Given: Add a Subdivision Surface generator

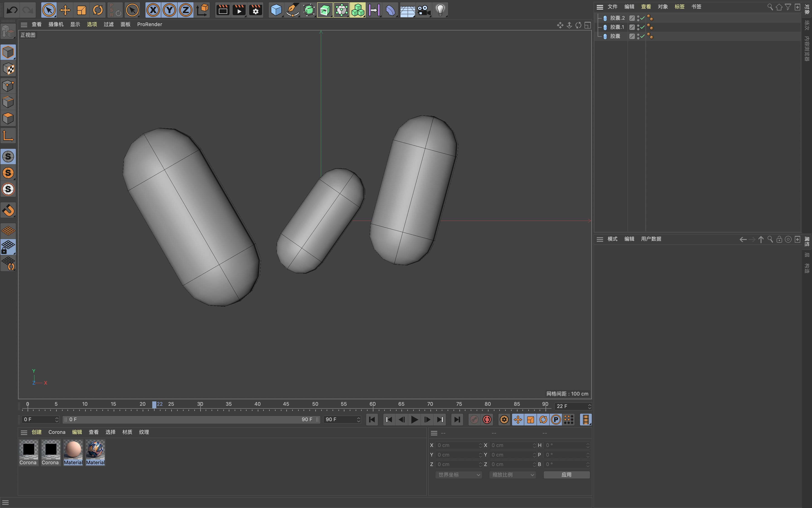Looking at the screenshot, I should pyautogui.click(x=309, y=10).
